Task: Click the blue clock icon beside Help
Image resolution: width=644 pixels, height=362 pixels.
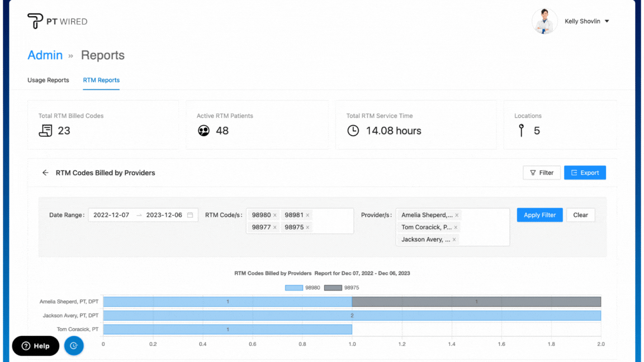Action: [x=74, y=346]
